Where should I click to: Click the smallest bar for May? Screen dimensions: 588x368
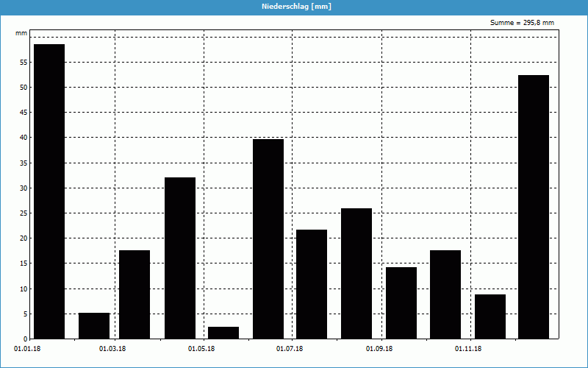tap(223, 333)
